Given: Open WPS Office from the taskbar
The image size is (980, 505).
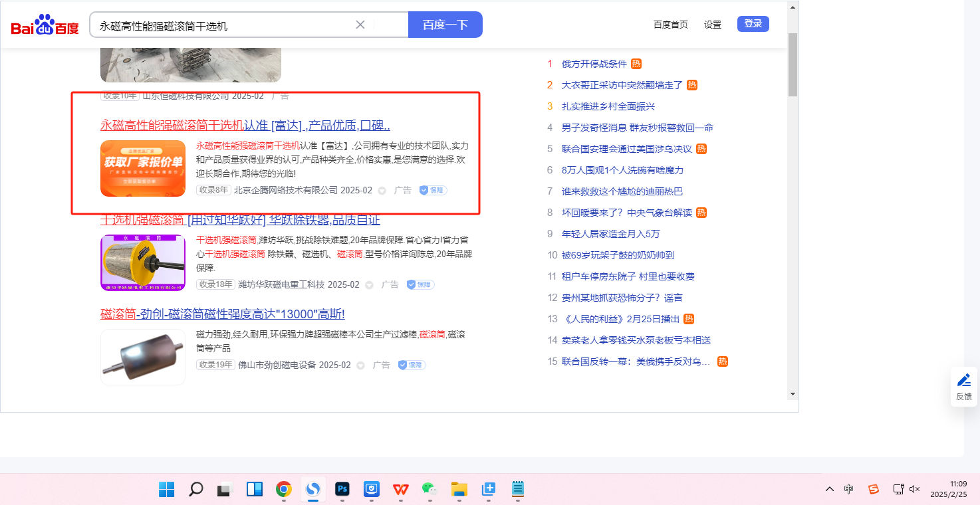Looking at the screenshot, I should pos(400,490).
